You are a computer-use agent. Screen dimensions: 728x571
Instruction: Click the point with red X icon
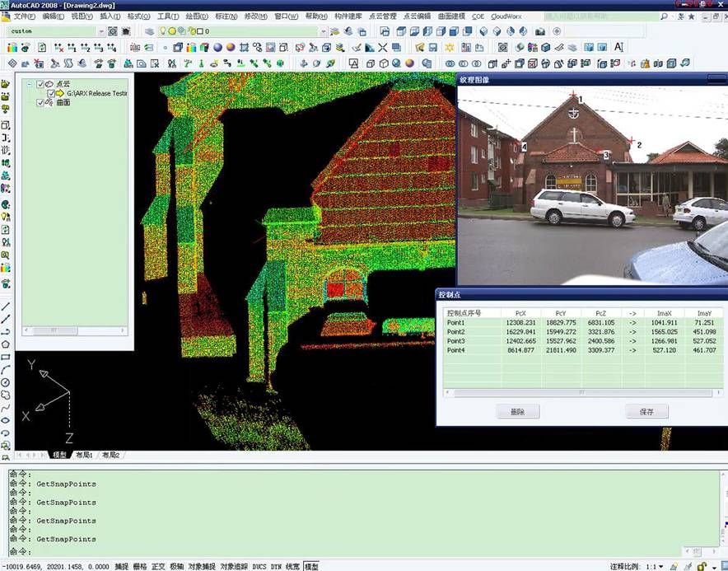tap(58, 48)
